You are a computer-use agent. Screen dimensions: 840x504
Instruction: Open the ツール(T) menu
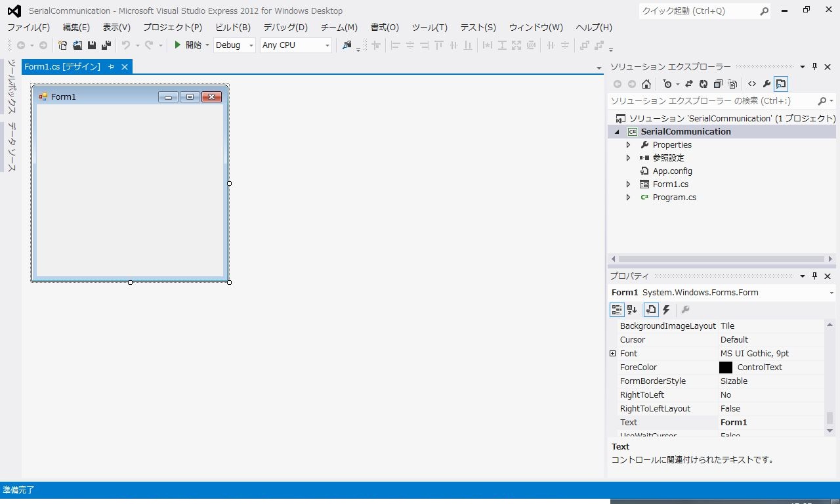pyautogui.click(x=429, y=28)
